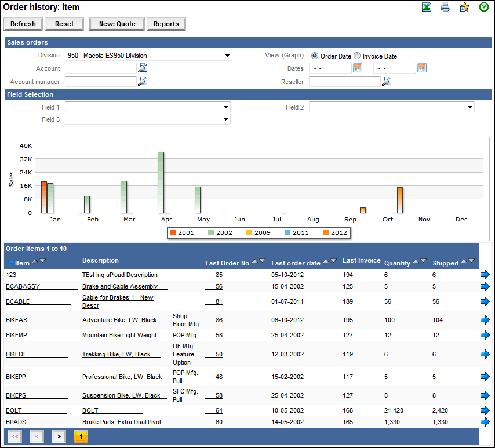Click the 2002 legend color swatch
This screenshot has height=448, width=495.
212,233
